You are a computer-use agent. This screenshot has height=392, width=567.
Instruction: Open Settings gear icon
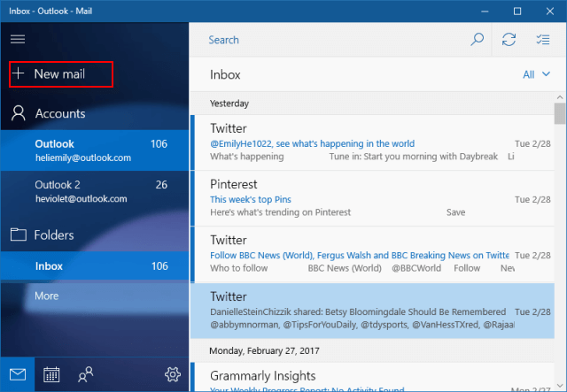point(173,374)
